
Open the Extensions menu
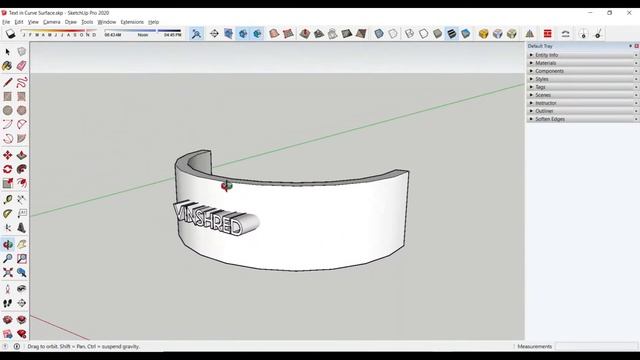click(x=132, y=22)
